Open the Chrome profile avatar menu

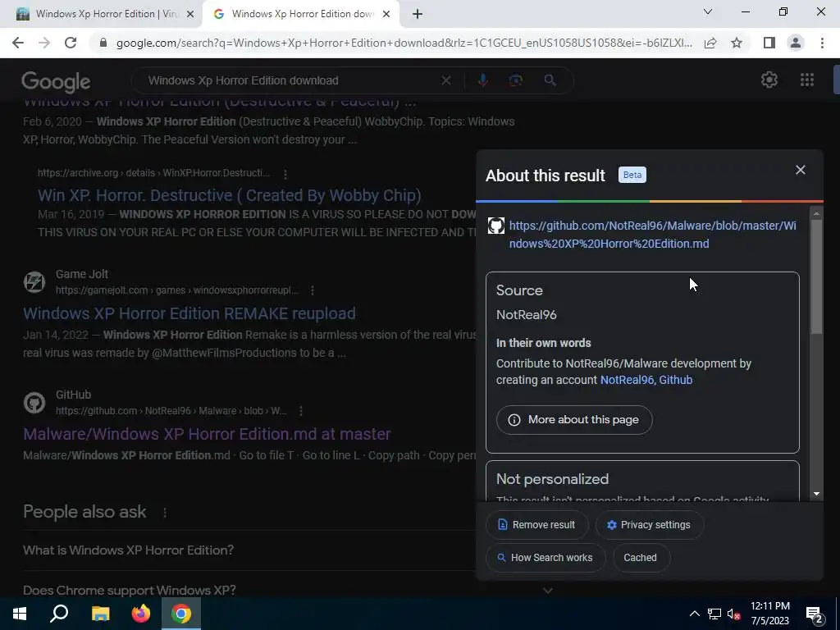(x=796, y=43)
